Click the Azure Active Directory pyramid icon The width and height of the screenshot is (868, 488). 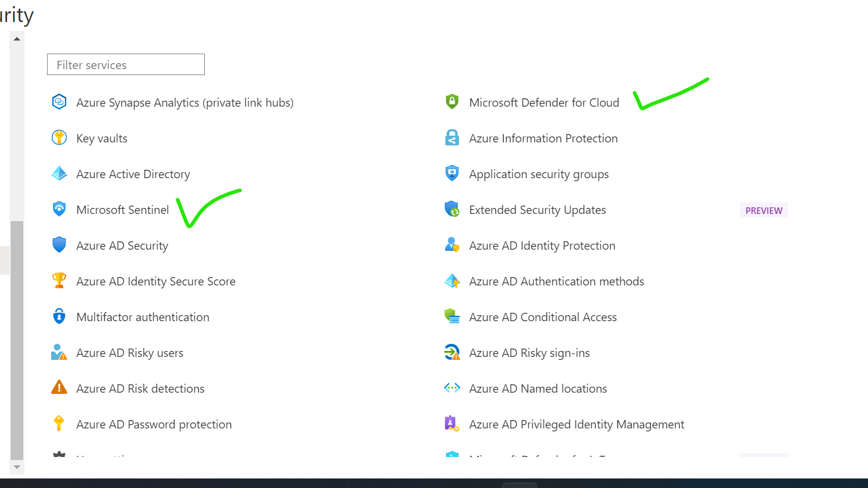(x=59, y=173)
